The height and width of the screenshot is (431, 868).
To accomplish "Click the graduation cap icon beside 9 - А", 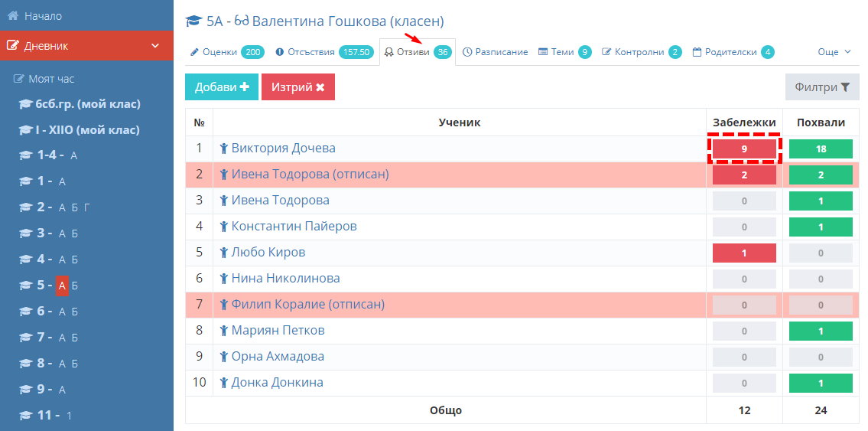I will pyautogui.click(x=25, y=389).
